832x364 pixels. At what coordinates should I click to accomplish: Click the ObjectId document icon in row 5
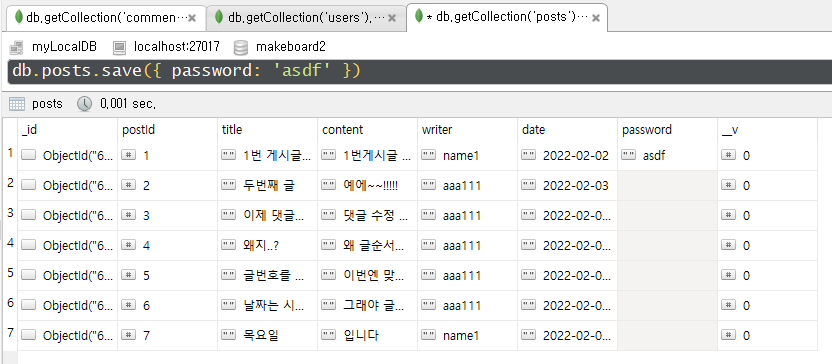coord(29,275)
